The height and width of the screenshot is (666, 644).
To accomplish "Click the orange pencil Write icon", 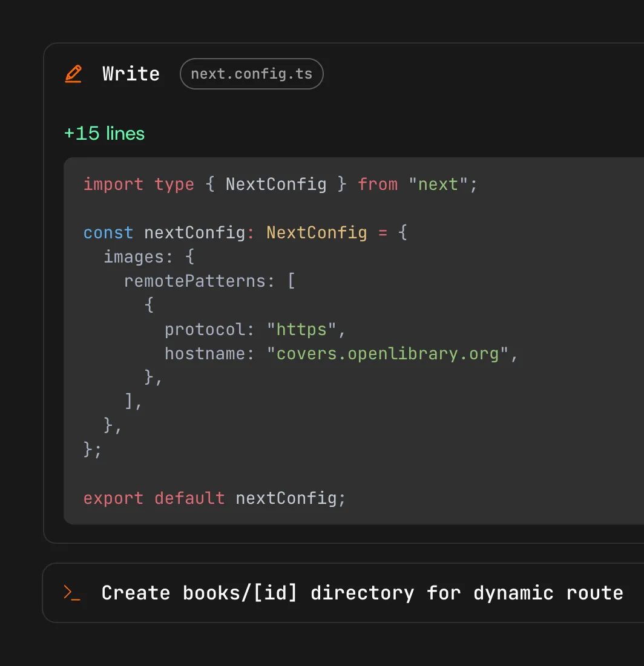I will 73,74.
